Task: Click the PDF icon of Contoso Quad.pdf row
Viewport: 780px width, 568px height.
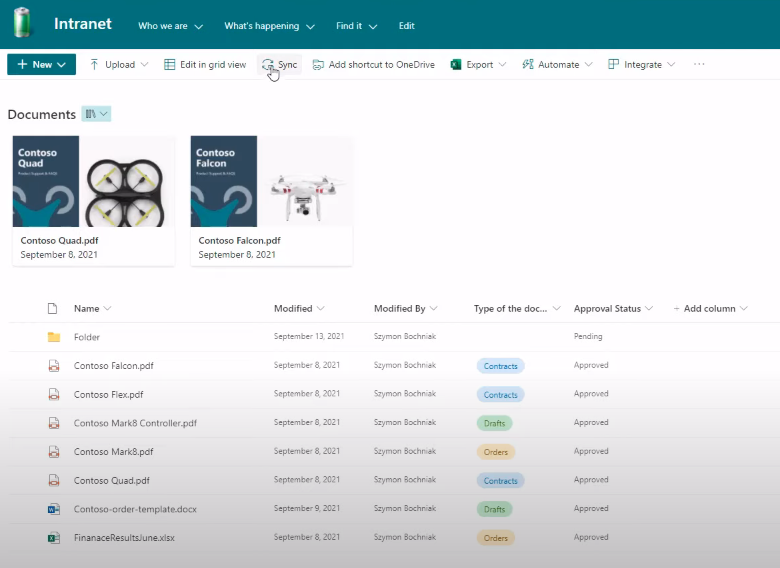Action: click(x=54, y=481)
